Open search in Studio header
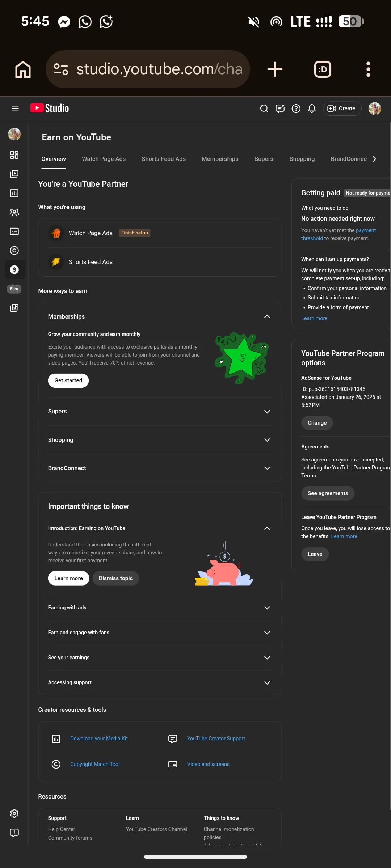The width and height of the screenshot is (391, 868). (264, 109)
